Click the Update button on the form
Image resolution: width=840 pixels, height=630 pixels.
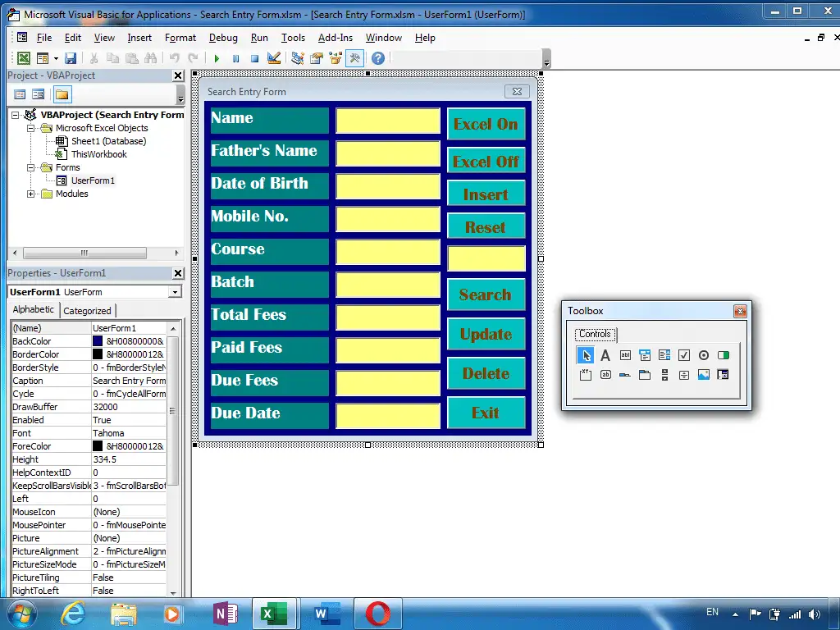[486, 335]
